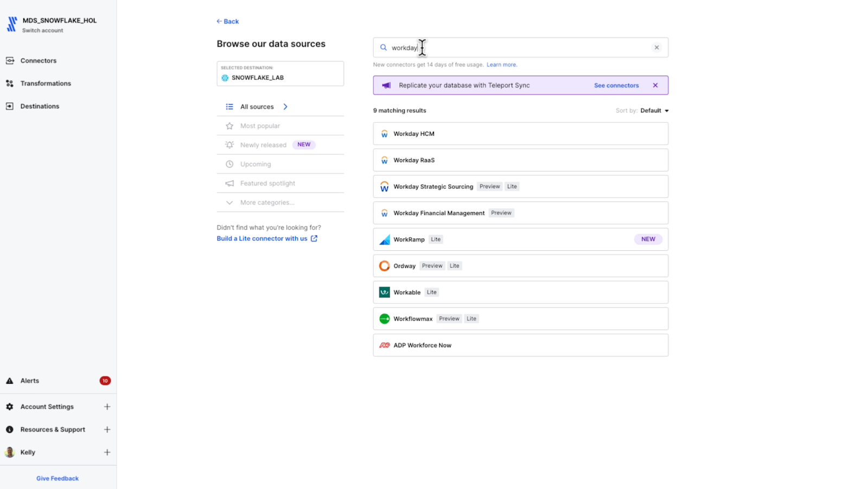Screen dimensions: 868x489
Task: Click the Snowflake destination icon
Action: [x=225, y=78]
